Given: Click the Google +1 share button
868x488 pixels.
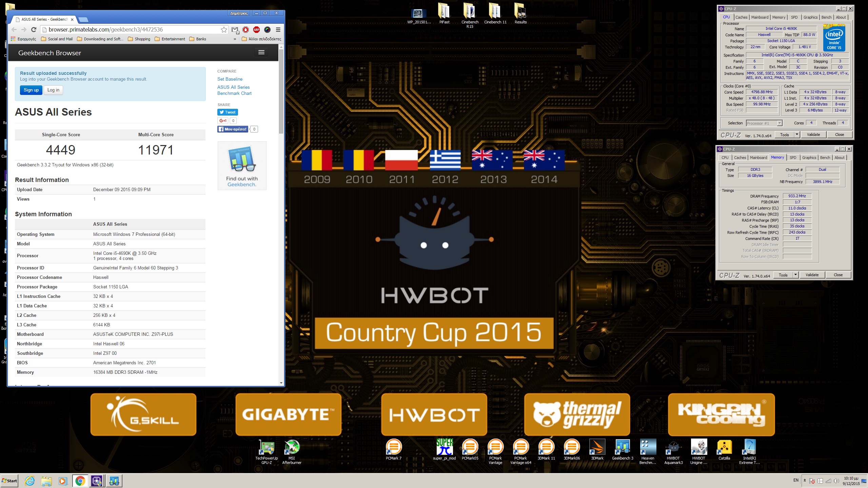Looking at the screenshot, I should (x=223, y=121).
